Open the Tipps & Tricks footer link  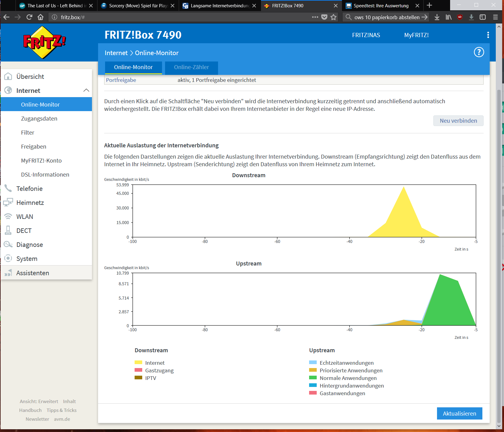[62, 410]
